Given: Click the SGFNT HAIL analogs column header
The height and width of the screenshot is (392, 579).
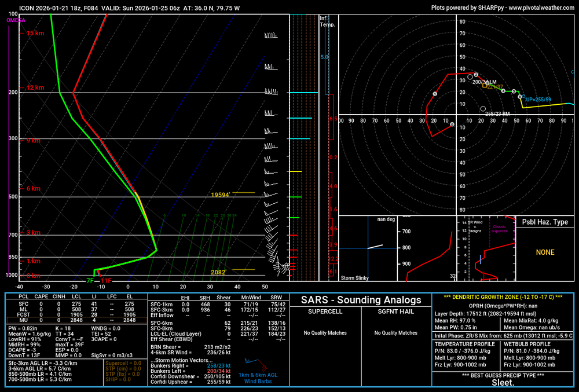Looking at the screenshot, I should [x=397, y=312].
